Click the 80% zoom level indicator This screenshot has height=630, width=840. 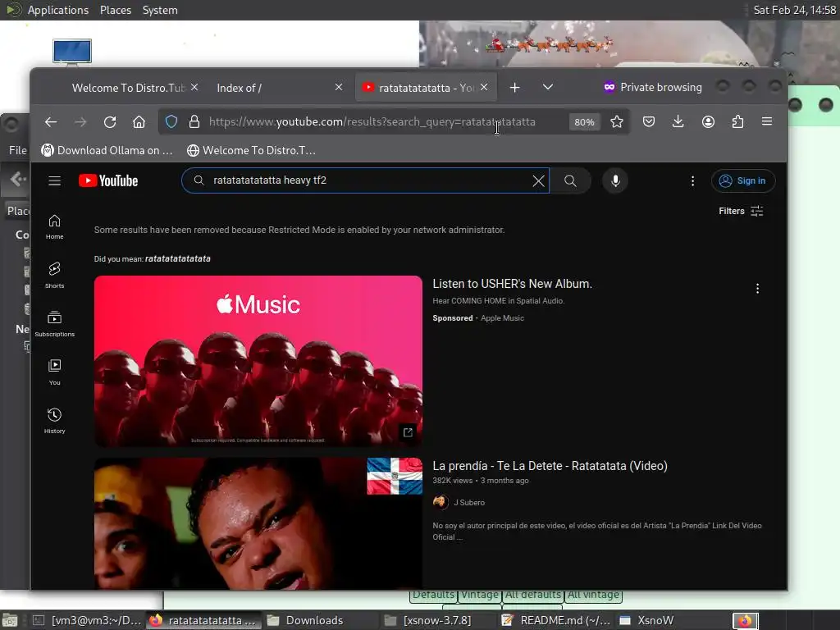(584, 122)
